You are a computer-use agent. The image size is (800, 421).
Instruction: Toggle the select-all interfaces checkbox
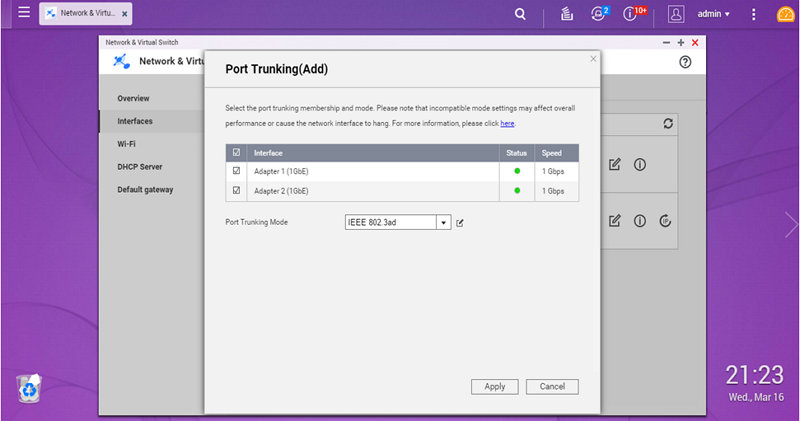(236, 153)
